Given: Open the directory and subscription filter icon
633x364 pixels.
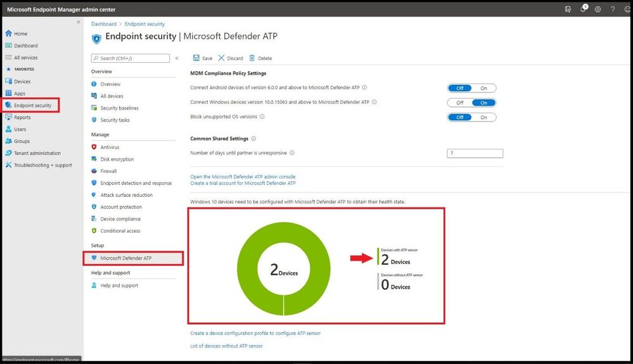Looking at the screenshot, I should (568, 9).
